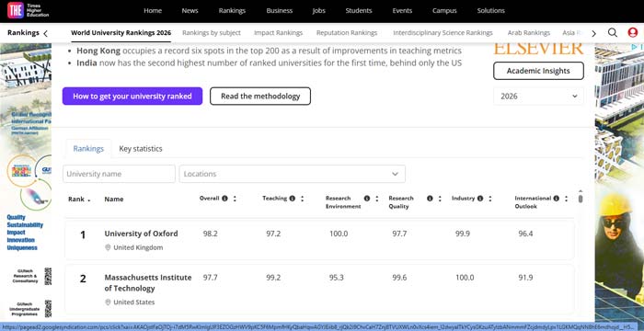
Task: Open the Students menu item
Action: pos(359,11)
